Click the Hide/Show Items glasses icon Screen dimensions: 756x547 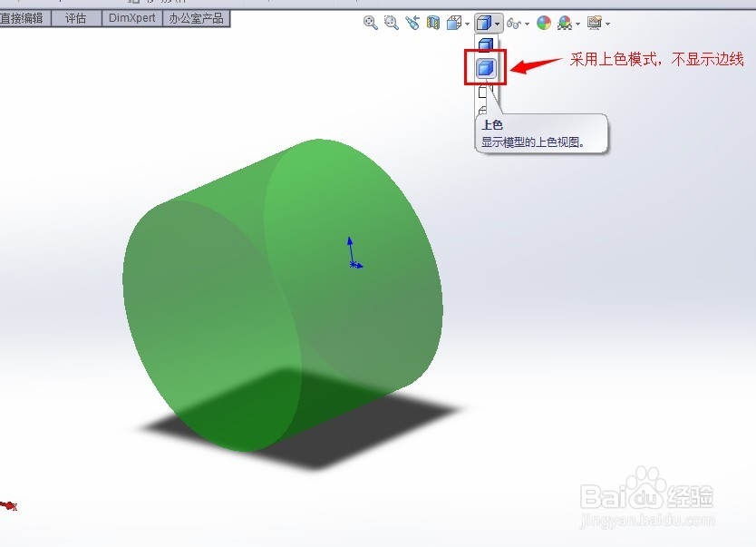coord(514,24)
